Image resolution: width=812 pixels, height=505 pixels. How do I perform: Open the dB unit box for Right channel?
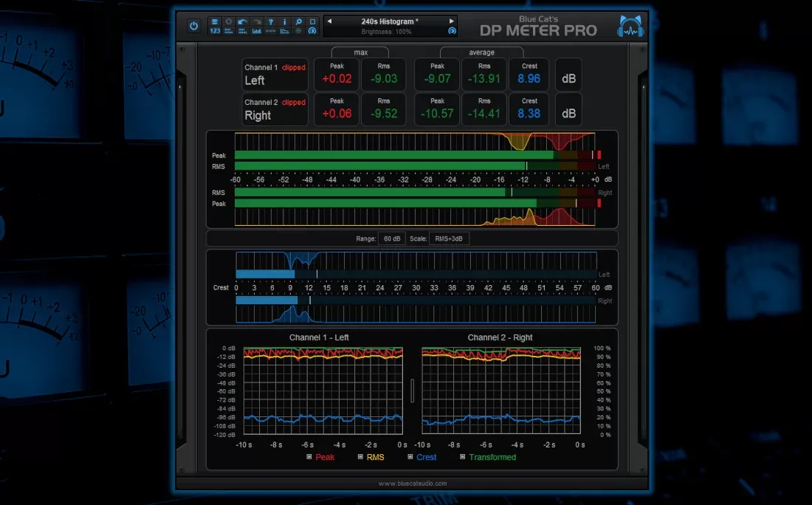(568, 110)
